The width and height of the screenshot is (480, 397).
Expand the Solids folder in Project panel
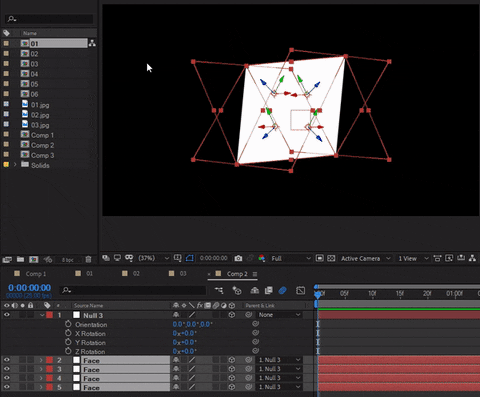click(15, 165)
